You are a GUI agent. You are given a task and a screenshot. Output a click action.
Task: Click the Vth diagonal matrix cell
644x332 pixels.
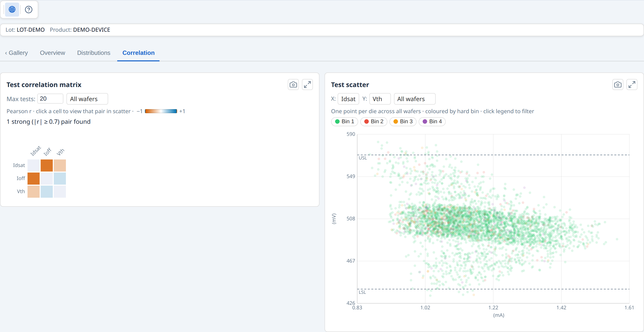[x=60, y=191]
